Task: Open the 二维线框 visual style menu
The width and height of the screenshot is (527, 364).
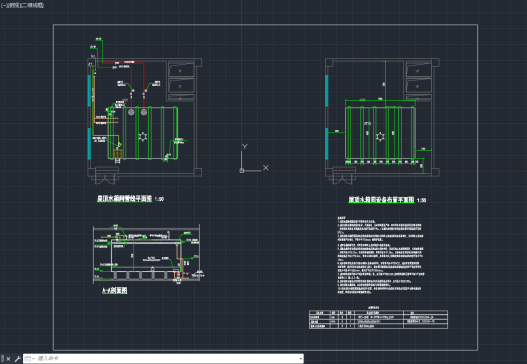Action: click(x=32, y=5)
